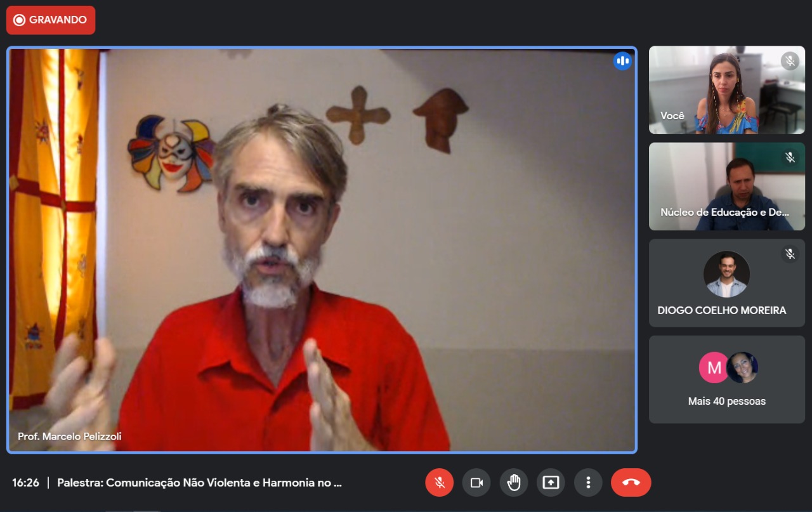
Task: Click the DIOGO COELHO MOREIRA name label
Action: 721,310
